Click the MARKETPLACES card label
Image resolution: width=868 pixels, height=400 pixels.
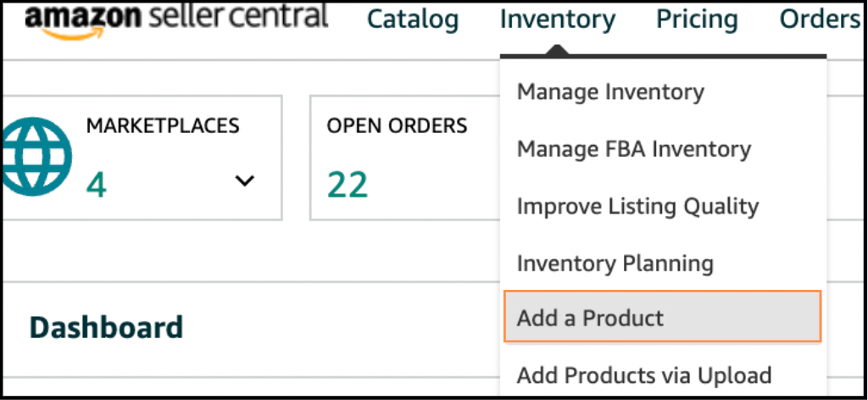(x=162, y=126)
